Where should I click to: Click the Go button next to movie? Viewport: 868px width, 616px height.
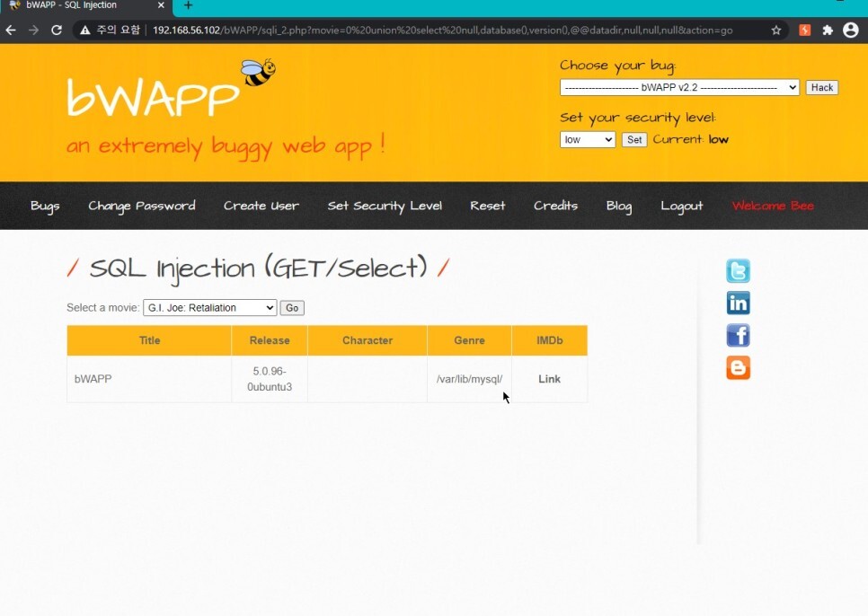(x=292, y=308)
